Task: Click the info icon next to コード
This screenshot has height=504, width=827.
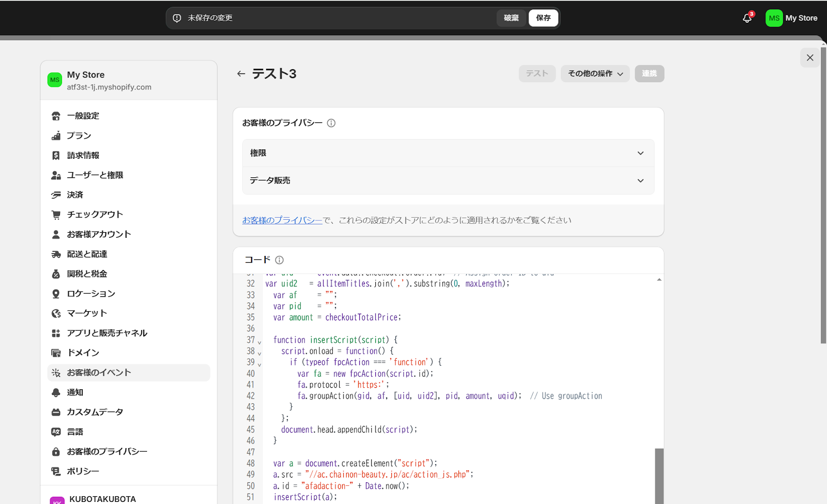Action: click(279, 260)
